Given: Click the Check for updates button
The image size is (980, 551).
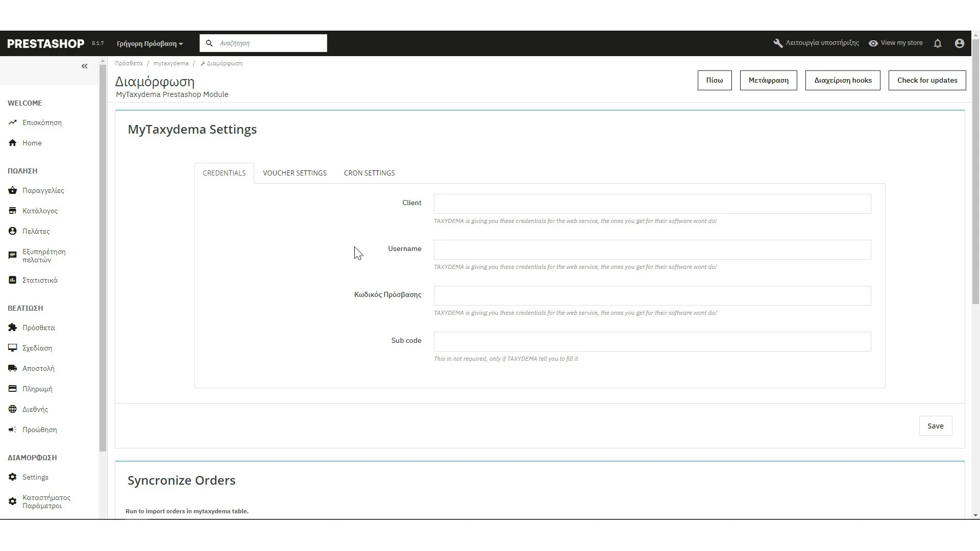Looking at the screenshot, I should tap(927, 80).
